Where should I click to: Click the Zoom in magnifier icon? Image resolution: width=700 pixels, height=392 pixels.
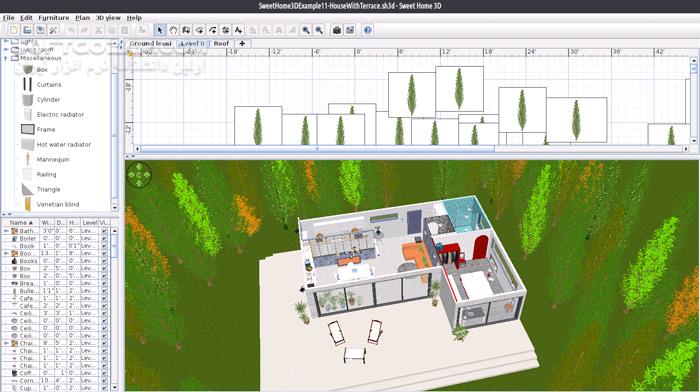306,30
